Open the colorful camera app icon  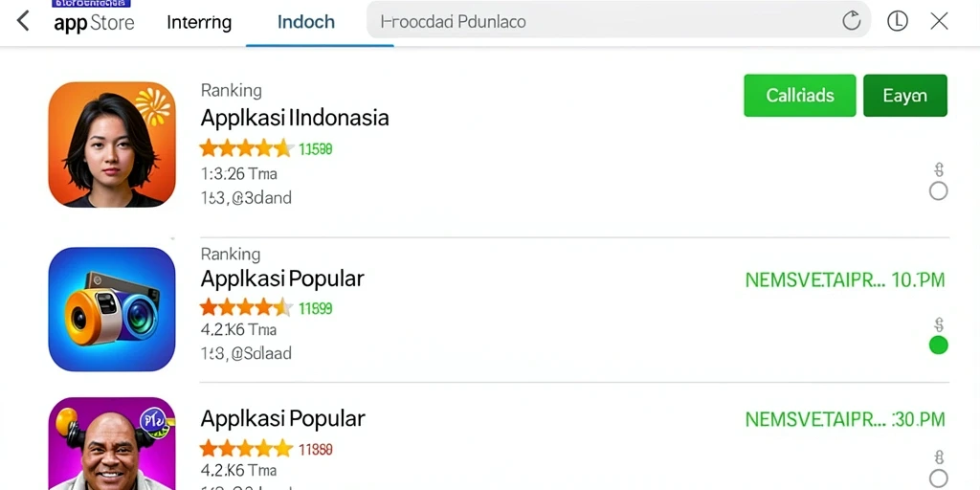pos(112,309)
